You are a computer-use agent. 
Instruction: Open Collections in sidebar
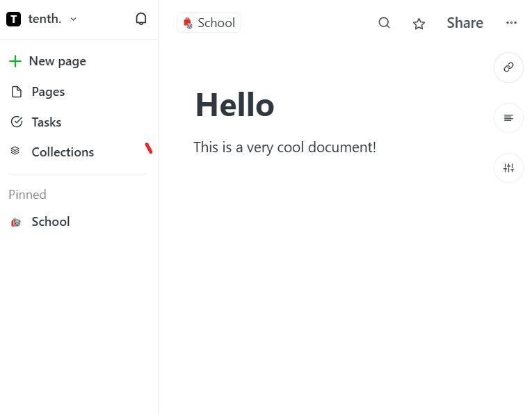(52, 152)
